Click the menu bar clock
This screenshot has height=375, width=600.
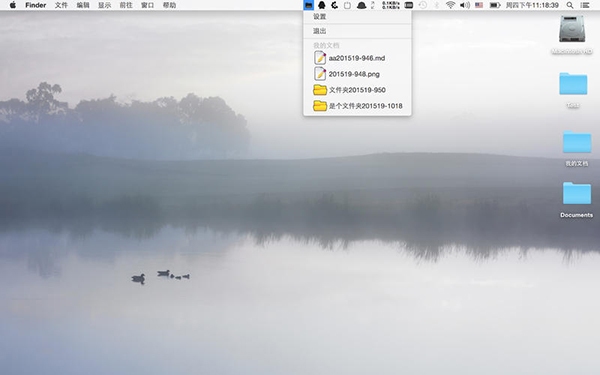(x=532, y=5)
